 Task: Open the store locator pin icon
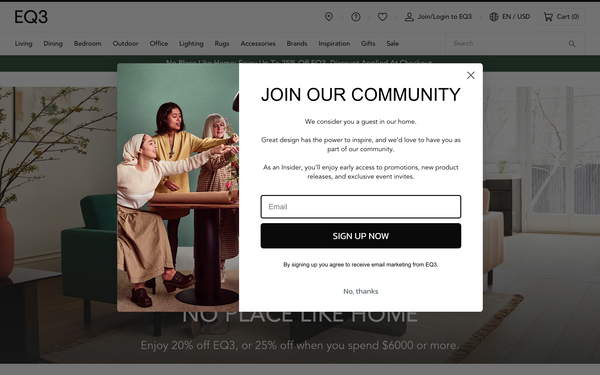click(x=329, y=16)
